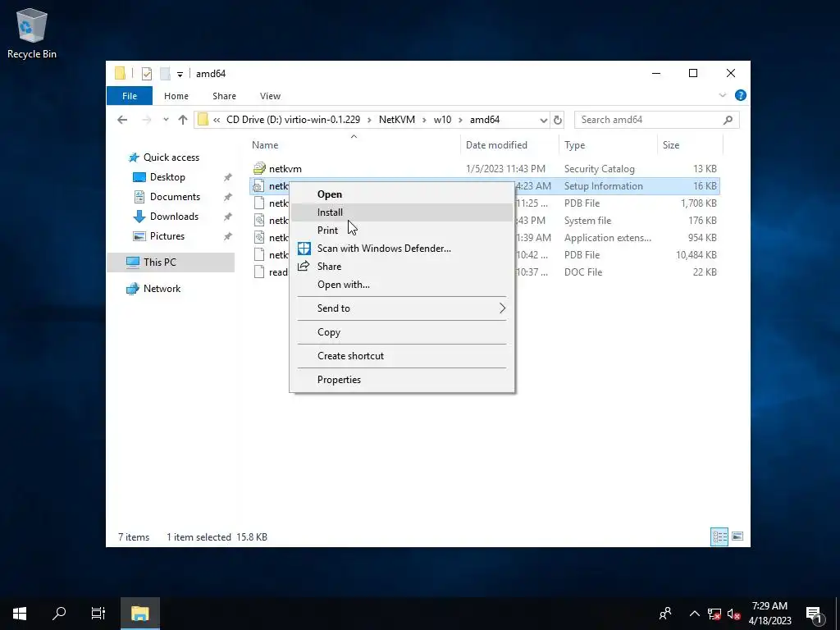Click the icon of the 10,484 KB PDB file
This screenshot has height=630, width=840.
258,254
